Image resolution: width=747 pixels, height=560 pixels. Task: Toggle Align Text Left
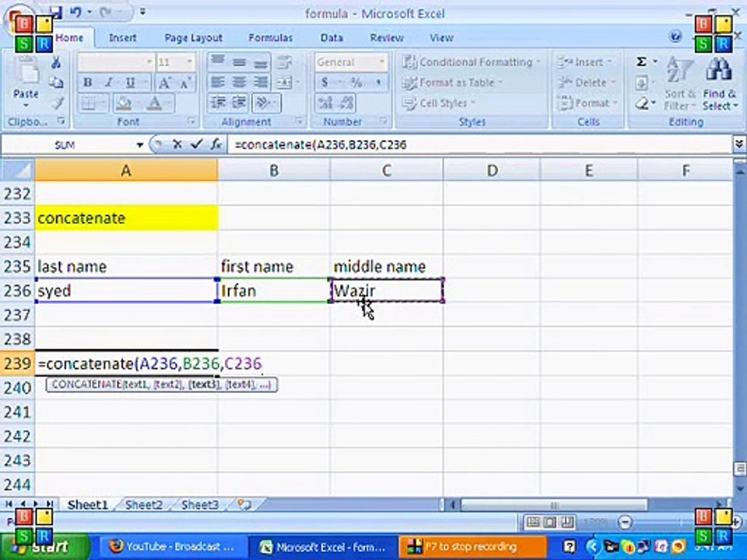click(218, 82)
